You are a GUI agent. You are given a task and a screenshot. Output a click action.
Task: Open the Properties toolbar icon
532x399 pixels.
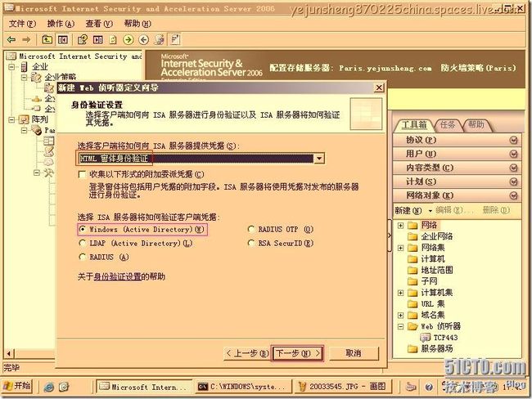click(x=82, y=40)
